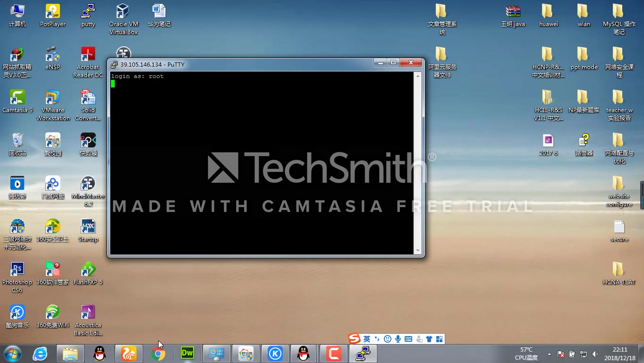
Task: Open Sogou IME soft keyboard icon
Action: coord(408,339)
